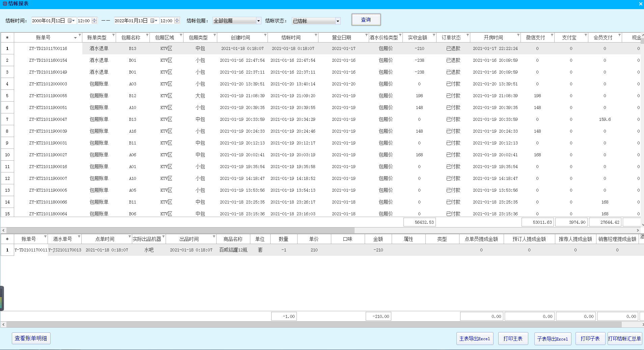Open filter icon on 账单类型 column
644x350 pixels.
point(113,35)
